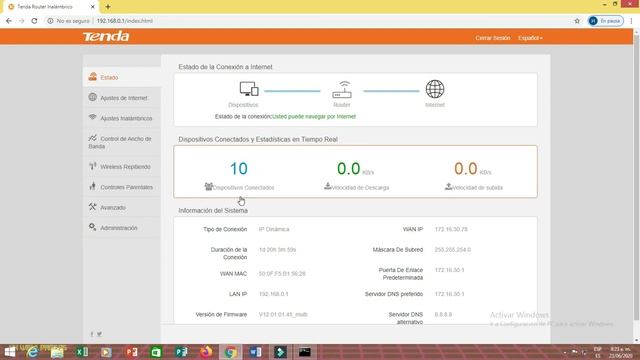This screenshot has height=360, width=640.
Task: Click the Router icon in connection diagram
Action: tap(342, 89)
